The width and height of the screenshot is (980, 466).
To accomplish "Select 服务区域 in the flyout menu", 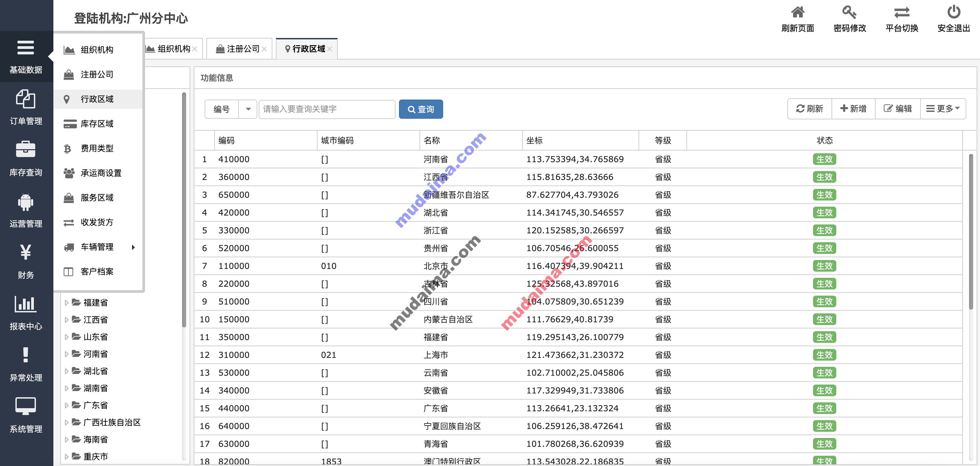I will pos(98,198).
